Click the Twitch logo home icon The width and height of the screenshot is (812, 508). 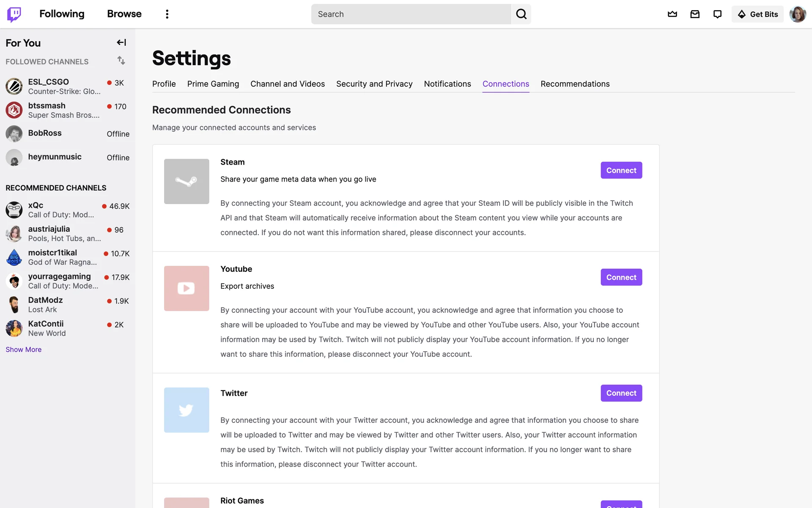(x=14, y=14)
